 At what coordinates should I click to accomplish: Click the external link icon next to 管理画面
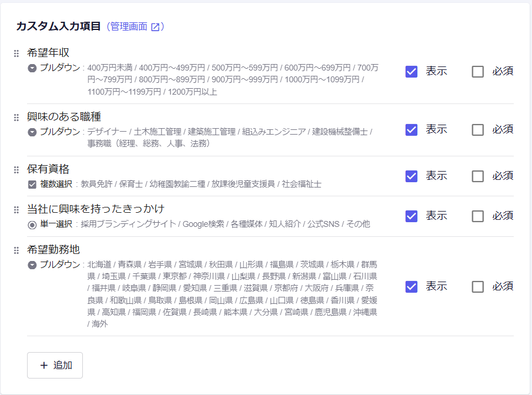click(155, 27)
